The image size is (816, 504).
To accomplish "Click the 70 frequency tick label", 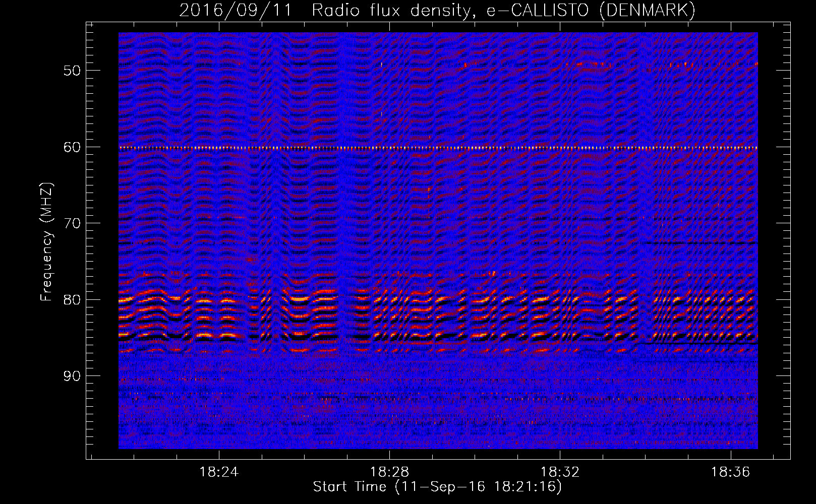I will (x=72, y=223).
